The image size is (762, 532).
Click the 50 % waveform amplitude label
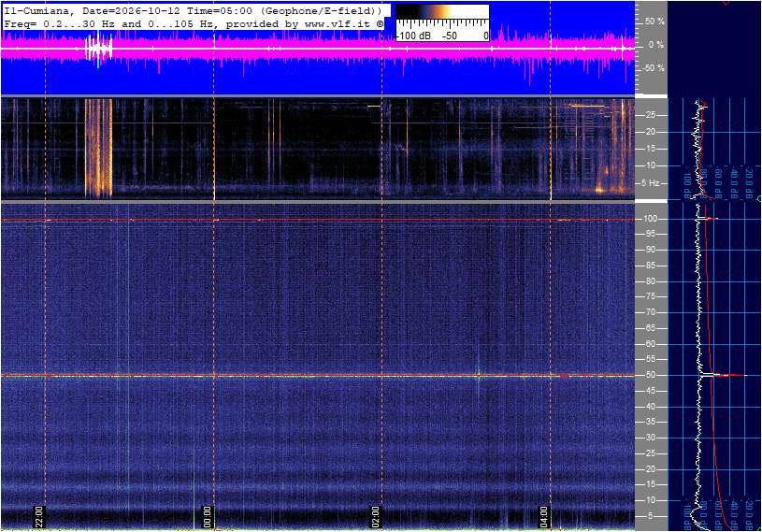tap(654, 22)
